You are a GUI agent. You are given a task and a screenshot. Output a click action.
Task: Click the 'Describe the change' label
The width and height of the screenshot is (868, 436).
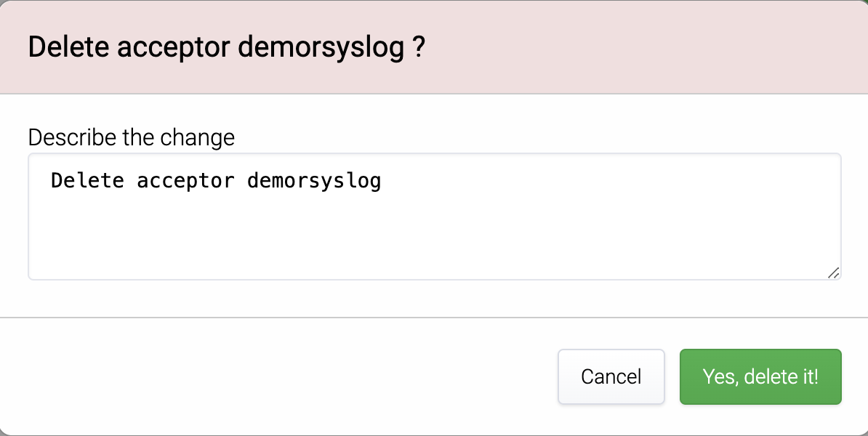point(131,137)
